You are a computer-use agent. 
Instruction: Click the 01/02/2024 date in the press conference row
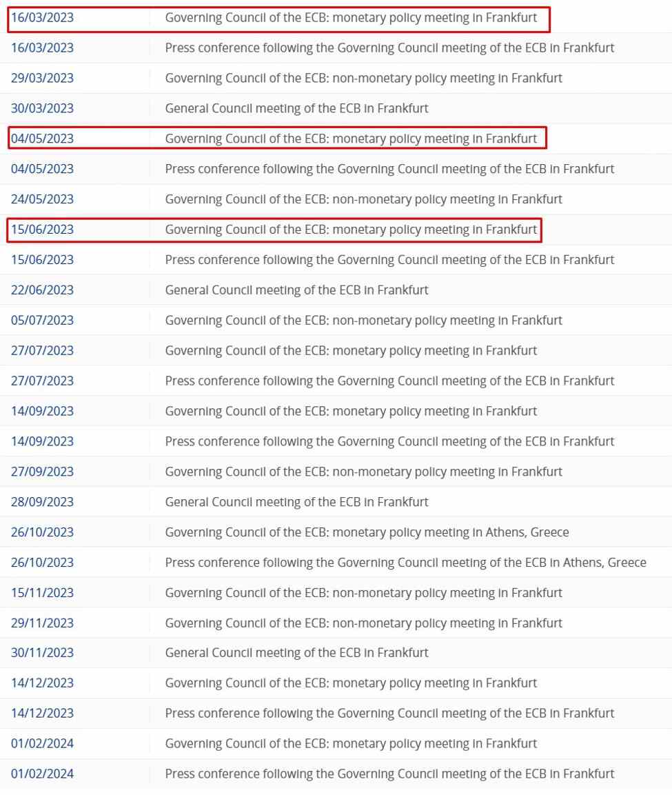[42, 774]
